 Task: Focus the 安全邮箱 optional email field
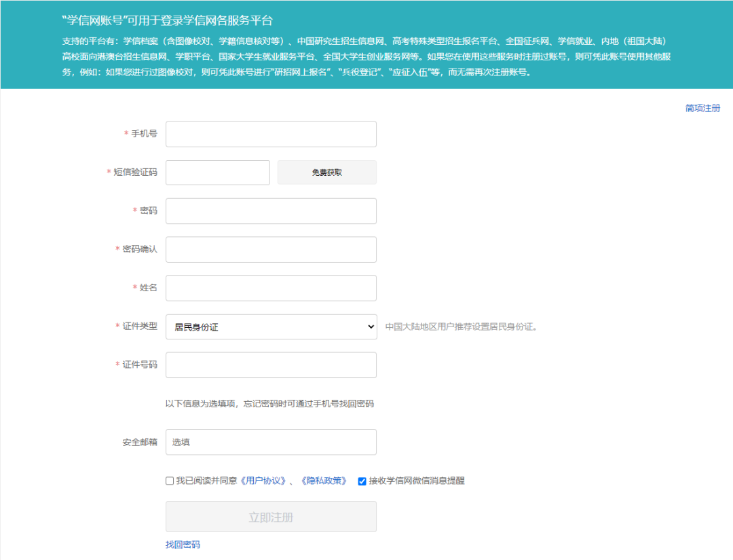(271, 442)
